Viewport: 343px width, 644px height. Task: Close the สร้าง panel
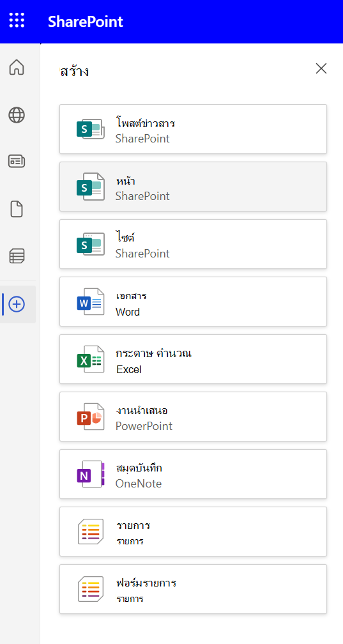pos(321,68)
